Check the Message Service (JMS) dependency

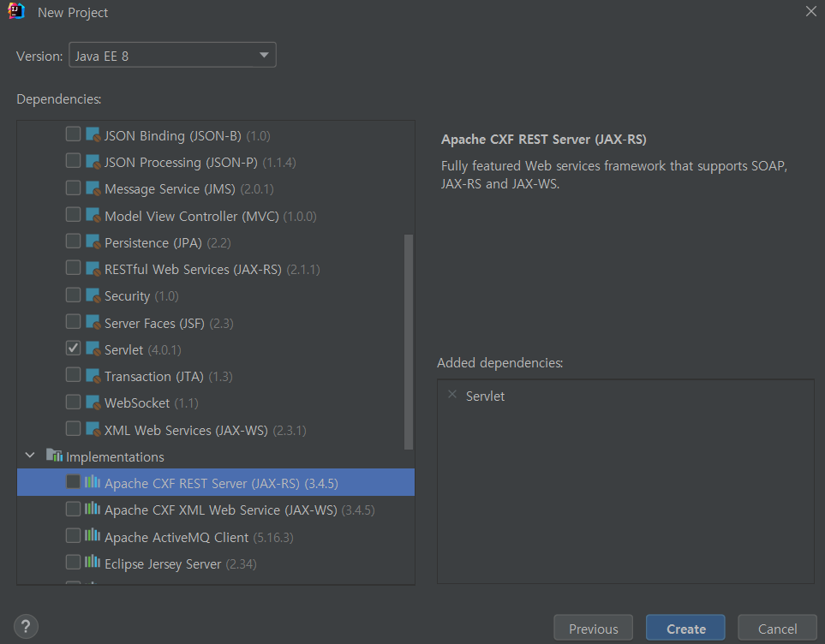pos(73,188)
